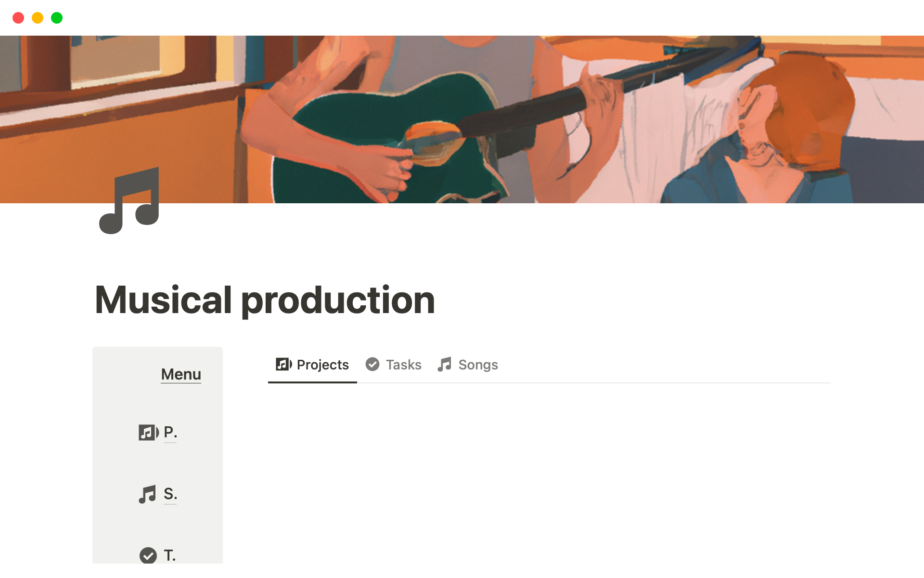
Task: Maximize the window with the green button
Action: 57,18
